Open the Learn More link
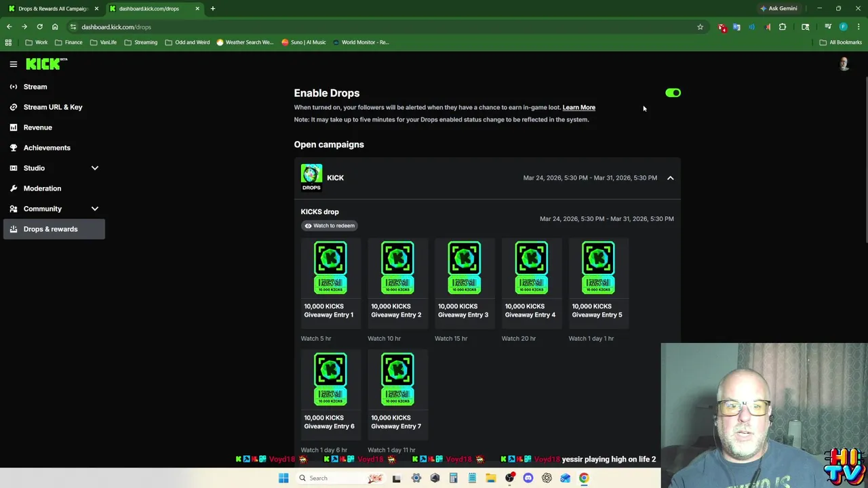The height and width of the screenshot is (488, 868). pos(578,107)
